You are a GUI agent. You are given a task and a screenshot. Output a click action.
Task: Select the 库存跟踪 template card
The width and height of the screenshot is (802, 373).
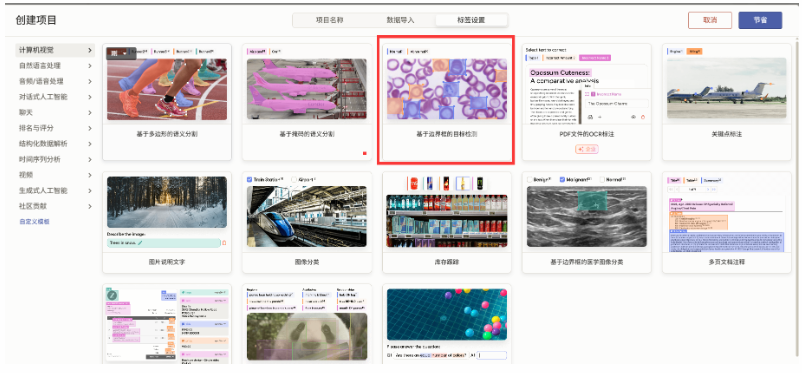(x=447, y=222)
